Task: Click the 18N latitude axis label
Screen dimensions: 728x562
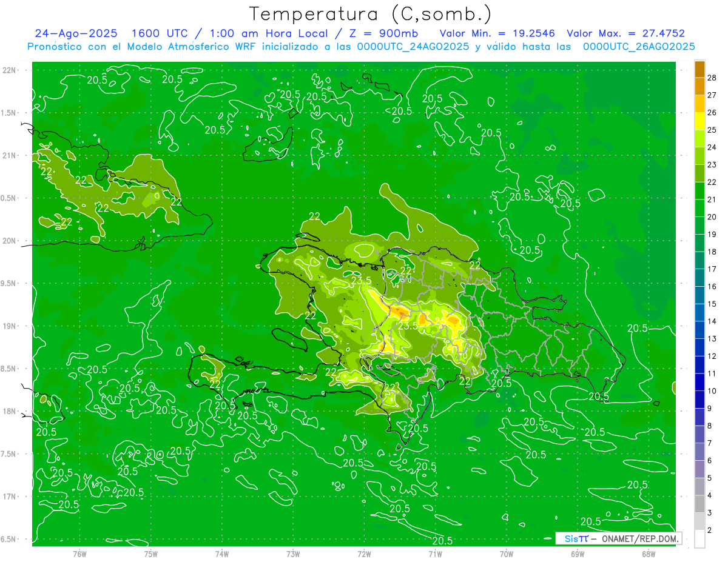Action: coord(10,411)
